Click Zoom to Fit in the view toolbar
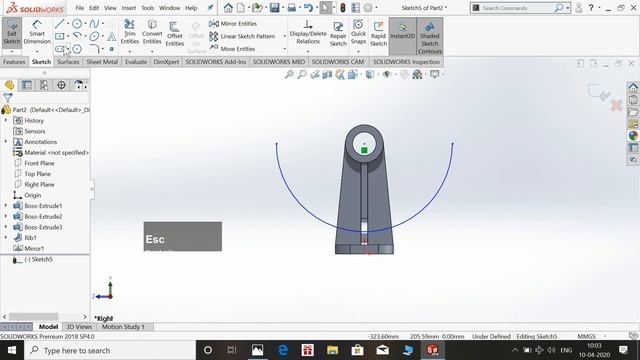Screen dimensions: 640x360 pyautogui.click(x=289, y=74)
